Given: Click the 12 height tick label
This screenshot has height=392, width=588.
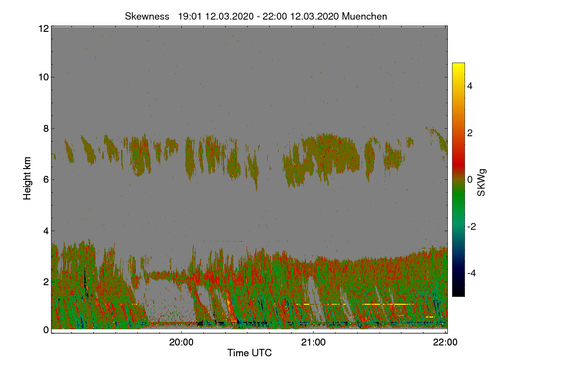Looking at the screenshot, I should tap(43, 28).
